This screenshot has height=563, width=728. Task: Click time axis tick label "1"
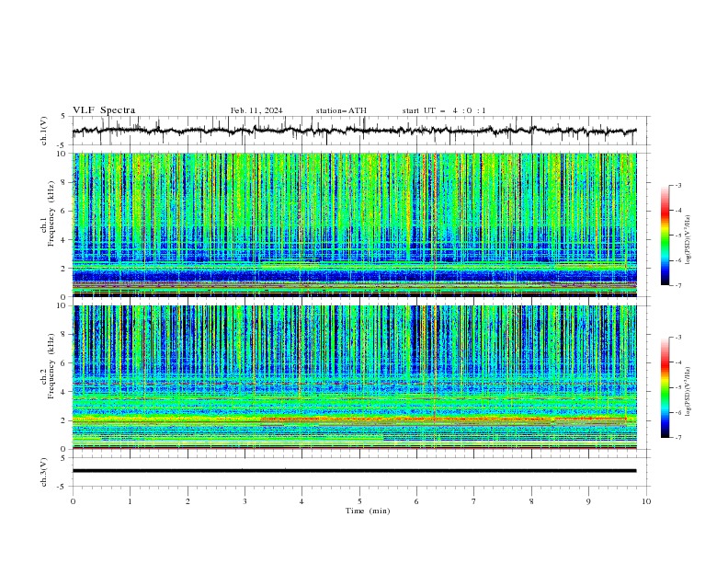coord(130,501)
